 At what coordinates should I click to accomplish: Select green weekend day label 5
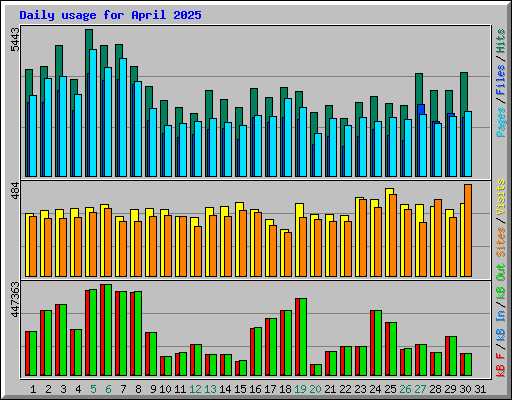(93, 389)
